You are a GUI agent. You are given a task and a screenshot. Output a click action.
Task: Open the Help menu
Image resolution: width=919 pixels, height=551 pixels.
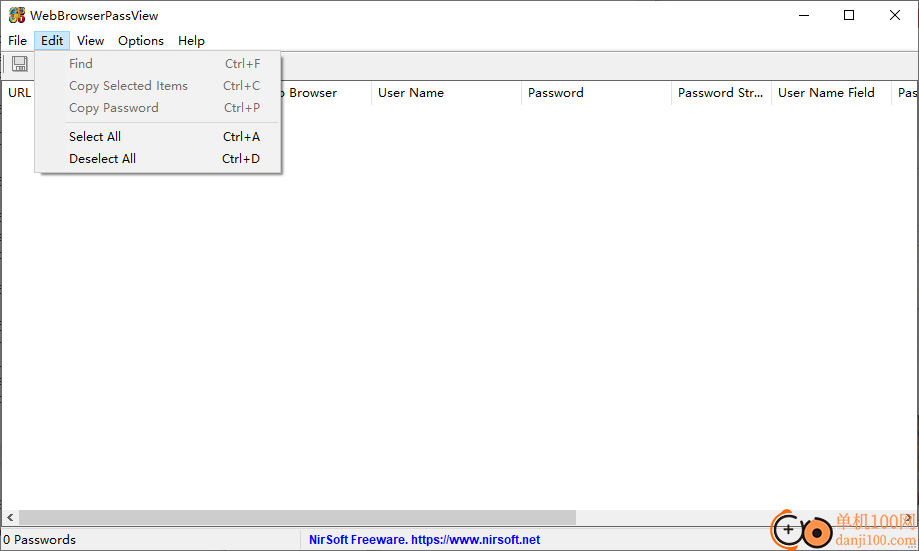click(191, 40)
